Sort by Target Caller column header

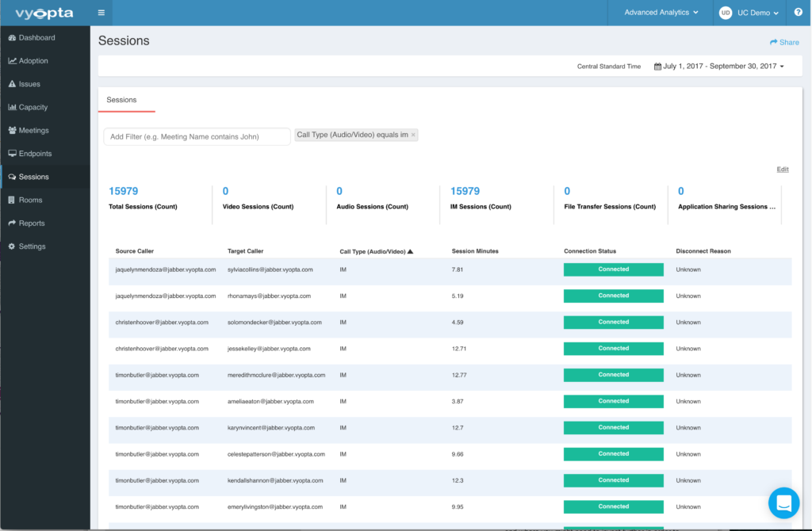(246, 251)
